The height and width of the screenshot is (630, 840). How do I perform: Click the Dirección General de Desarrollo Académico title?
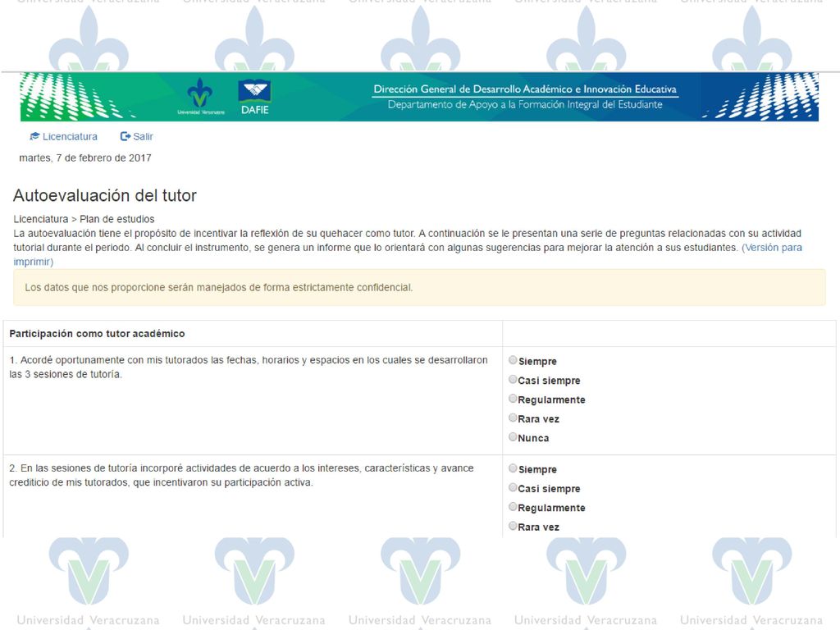525,89
